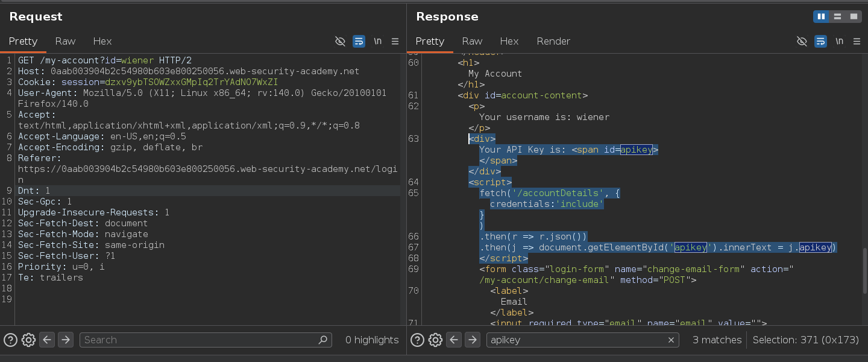Click the Host header line
This screenshot has width=868, height=362.
point(189,71)
